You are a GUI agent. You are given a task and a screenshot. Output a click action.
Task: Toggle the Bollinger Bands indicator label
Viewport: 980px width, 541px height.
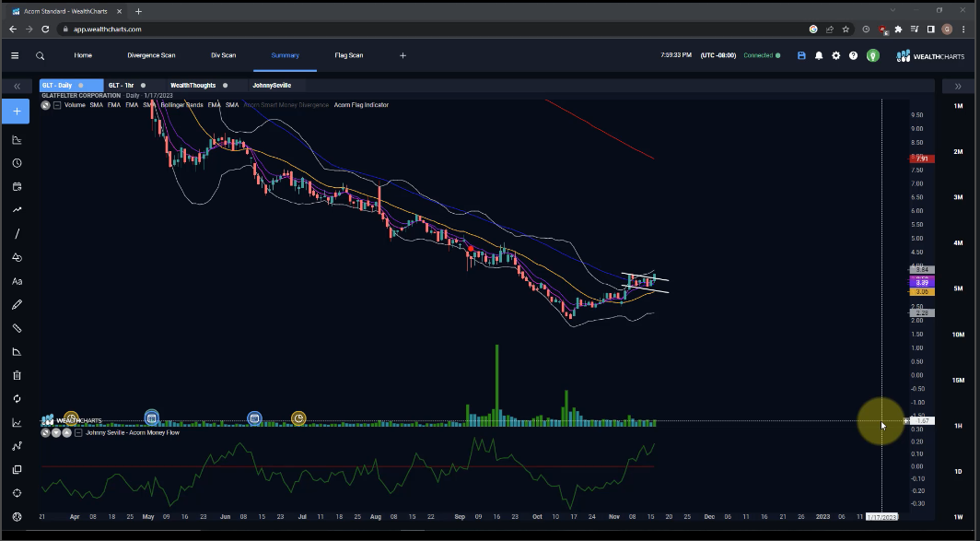click(x=181, y=105)
